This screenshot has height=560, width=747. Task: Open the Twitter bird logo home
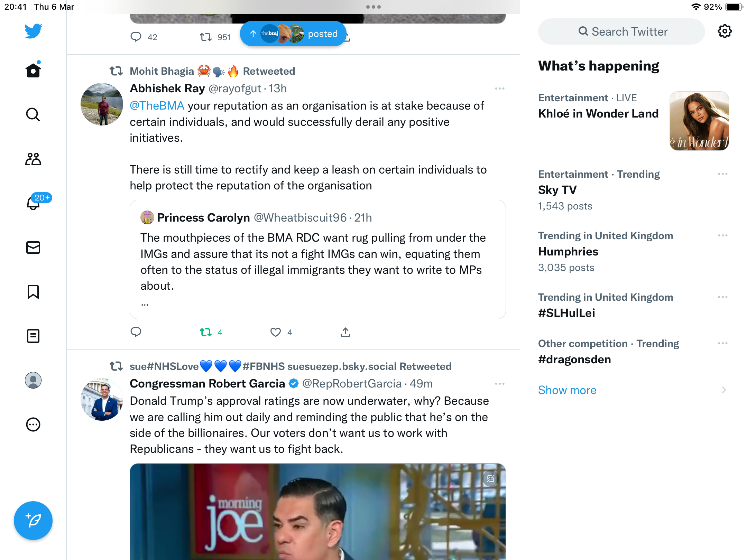[33, 31]
